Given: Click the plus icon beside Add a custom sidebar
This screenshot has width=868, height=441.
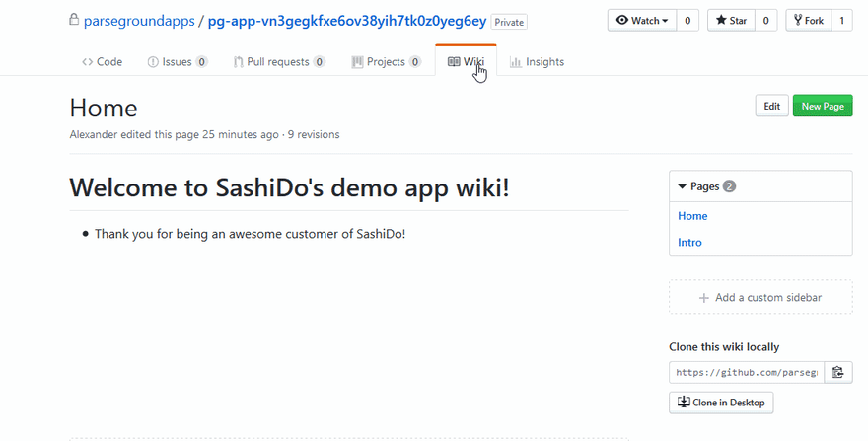Looking at the screenshot, I should click(x=703, y=298).
